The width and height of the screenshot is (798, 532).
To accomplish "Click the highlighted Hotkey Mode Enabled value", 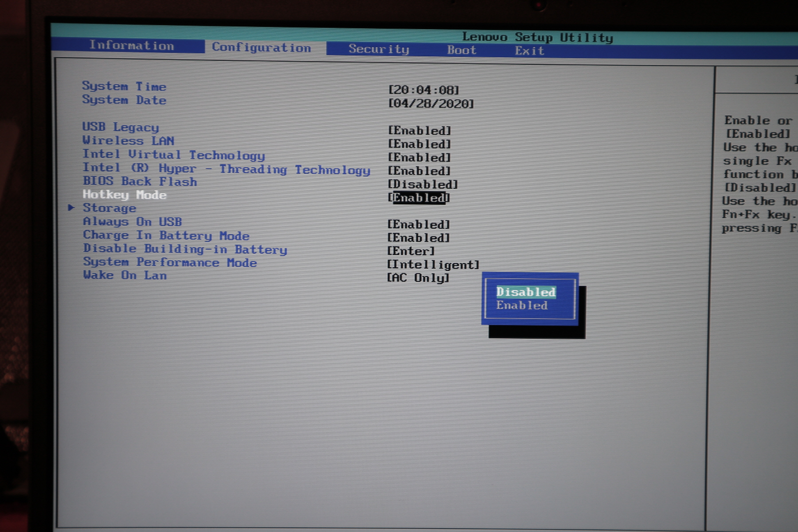I will coord(419,198).
